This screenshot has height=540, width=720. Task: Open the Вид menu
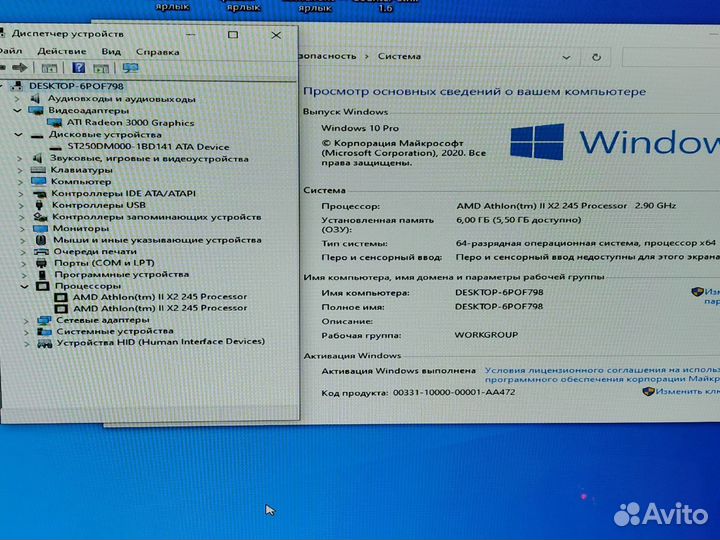click(111, 51)
